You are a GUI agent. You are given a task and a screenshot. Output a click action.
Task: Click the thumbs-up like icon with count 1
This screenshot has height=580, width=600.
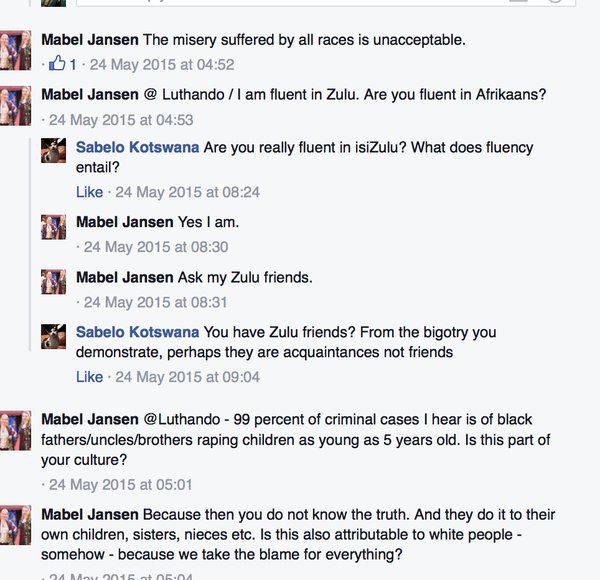point(58,64)
